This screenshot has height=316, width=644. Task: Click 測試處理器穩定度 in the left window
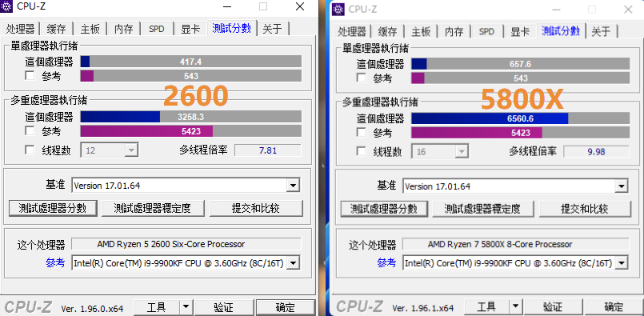tap(152, 208)
